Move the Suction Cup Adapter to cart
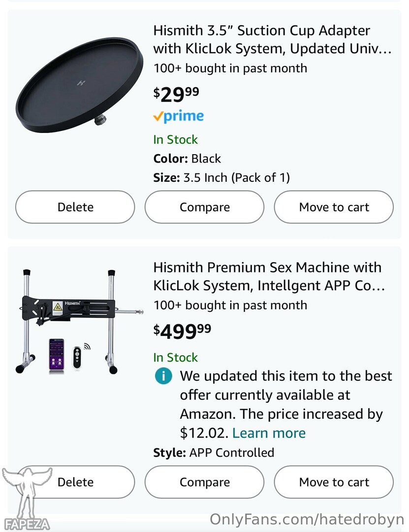Image resolution: width=409 pixels, height=532 pixels. [x=334, y=207]
